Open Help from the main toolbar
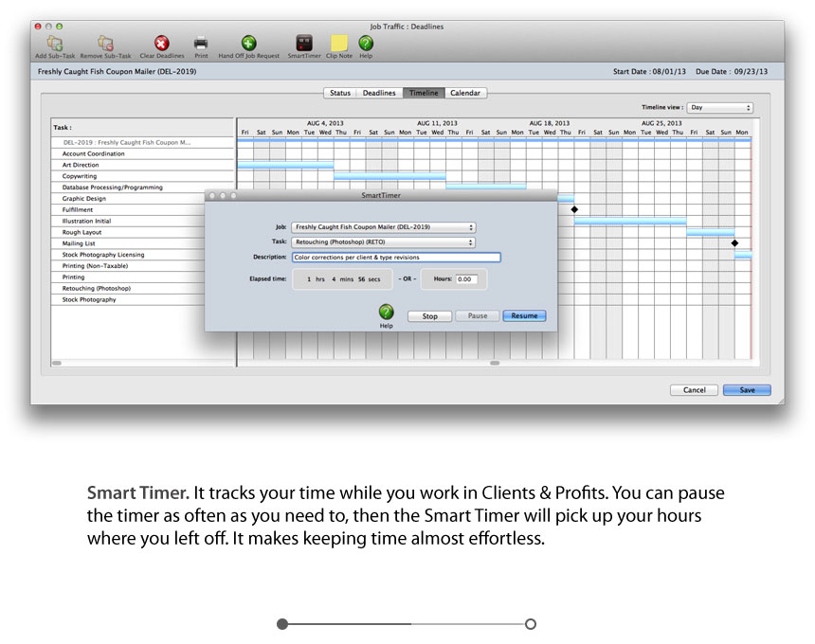The width and height of the screenshot is (815, 644). pos(366,43)
